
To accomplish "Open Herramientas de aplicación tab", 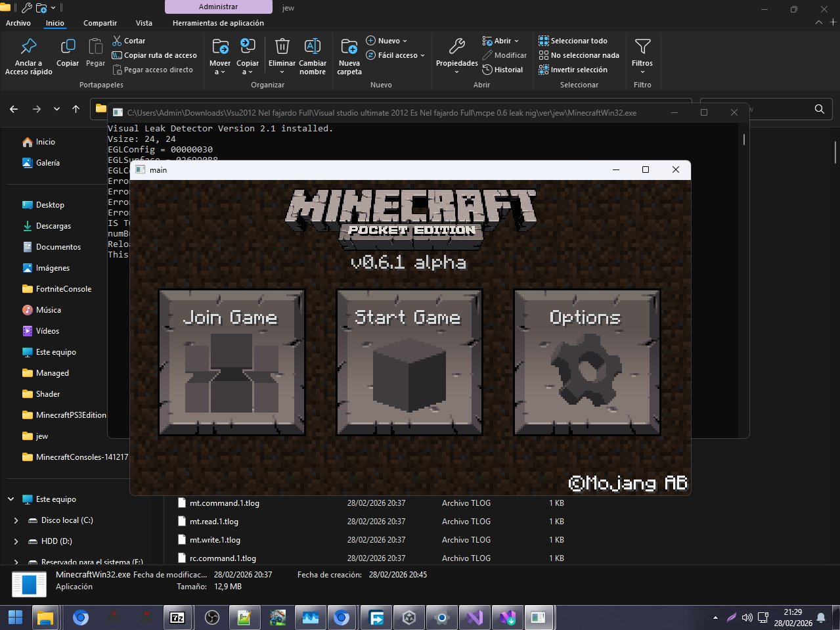I will pyautogui.click(x=218, y=23).
